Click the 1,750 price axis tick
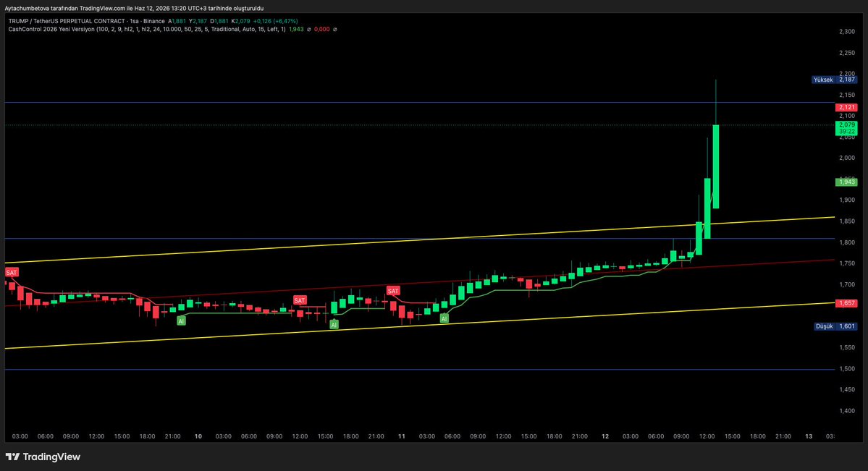The height and width of the screenshot is (471, 868). click(x=847, y=263)
